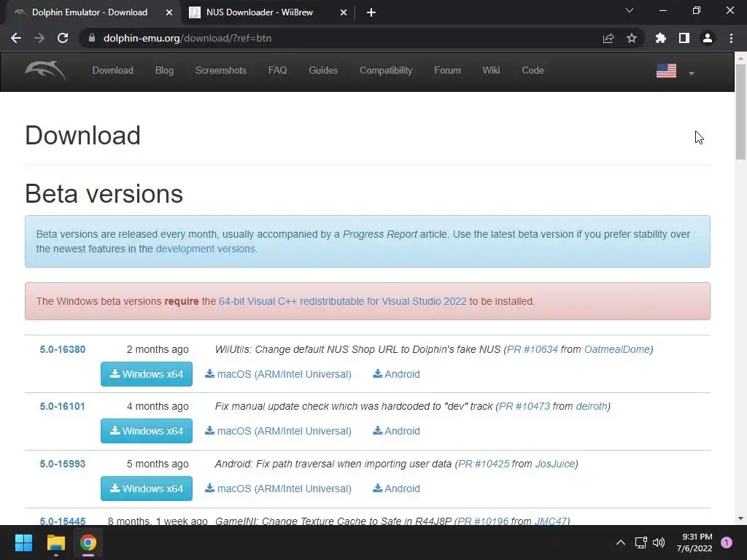The height and width of the screenshot is (560, 747).
Task: Click the page vertical scrollbar thumb
Action: click(x=740, y=112)
